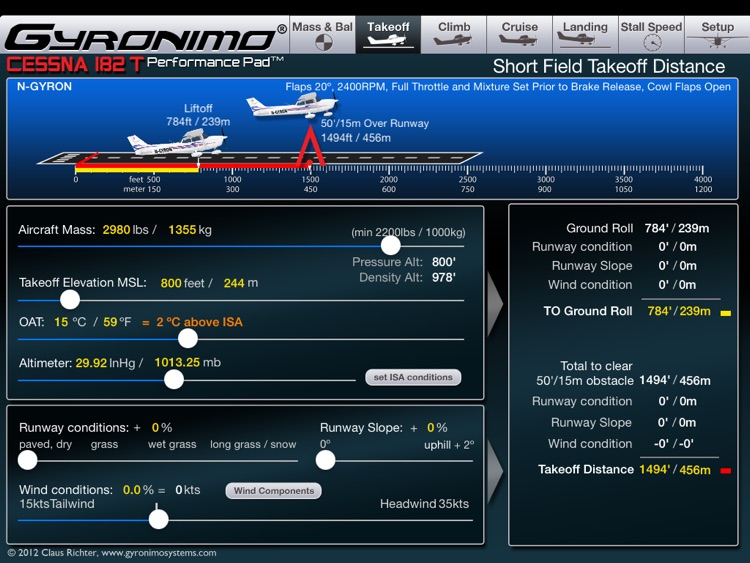Click the Takeoff Distance value 1494' / 456m
This screenshot has width=750, height=563.
pyautogui.click(x=675, y=470)
